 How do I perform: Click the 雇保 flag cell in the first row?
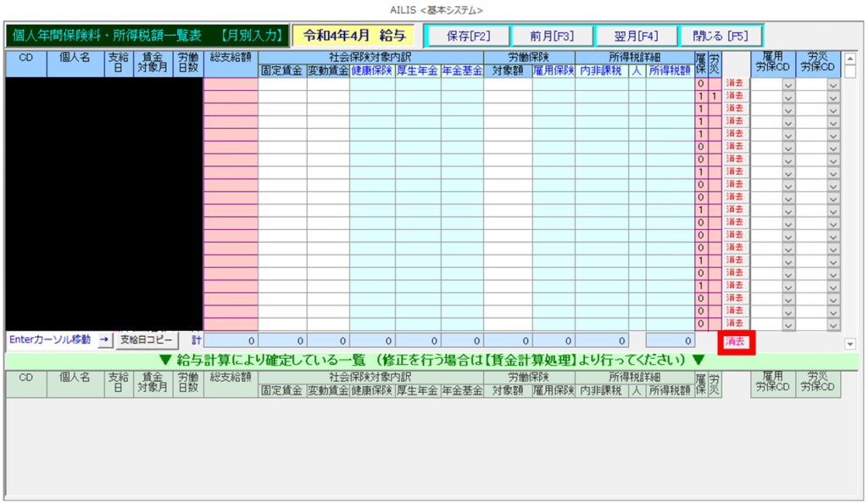pyautogui.click(x=700, y=84)
